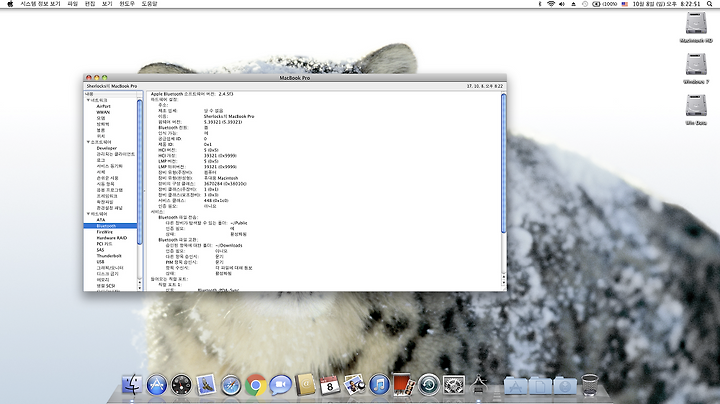Click the sidebar scroll down arrow

[140, 287]
